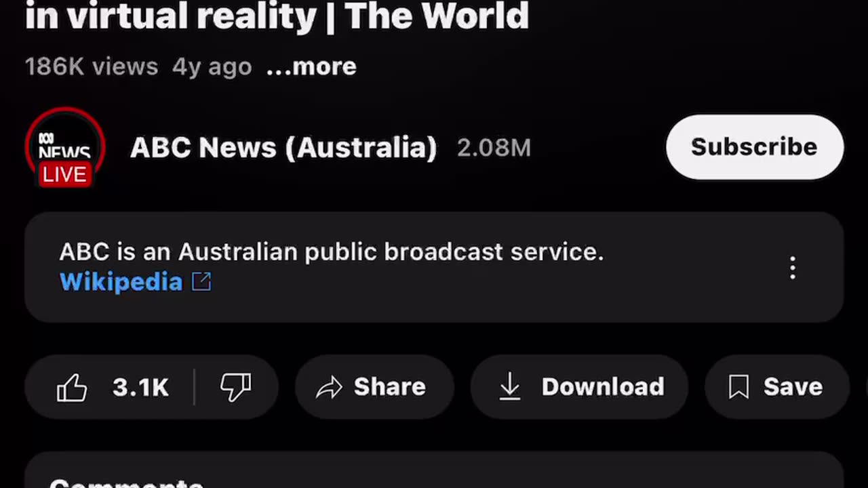Image resolution: width=868 pixels, height=488 pixels.
Task: Expand description with ...more
Action: tap(311, 66)
